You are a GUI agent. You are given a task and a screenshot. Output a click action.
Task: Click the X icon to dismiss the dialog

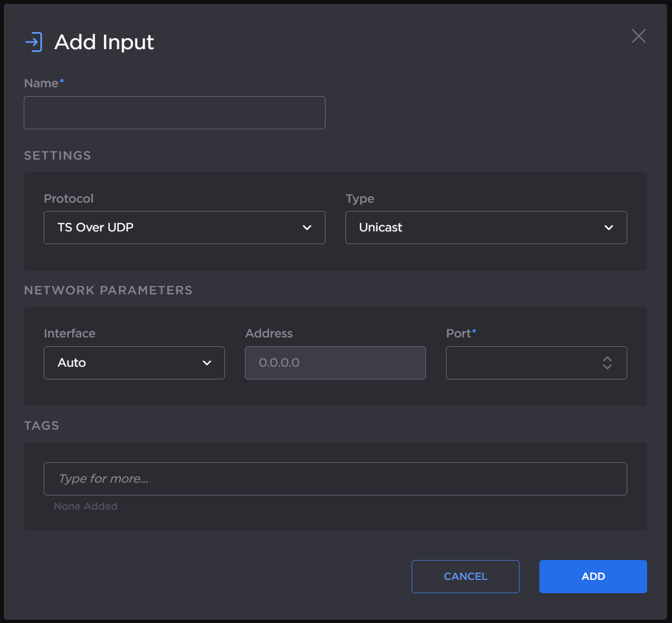point(638,36)
